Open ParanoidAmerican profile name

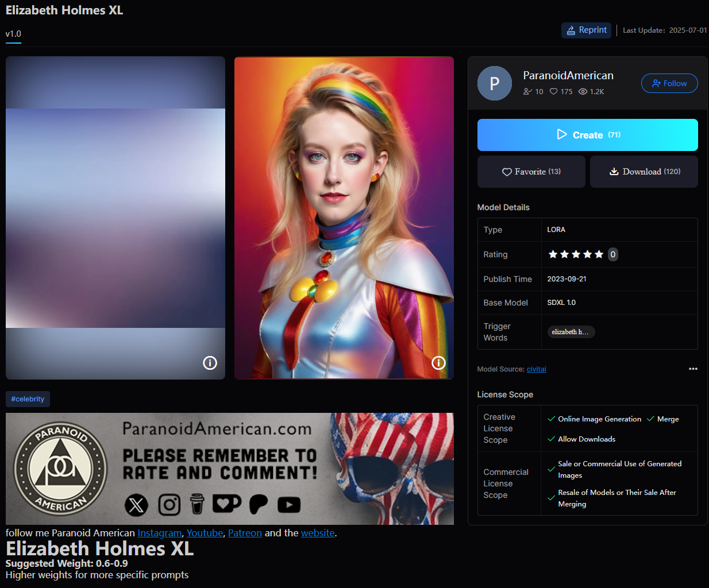568,75
